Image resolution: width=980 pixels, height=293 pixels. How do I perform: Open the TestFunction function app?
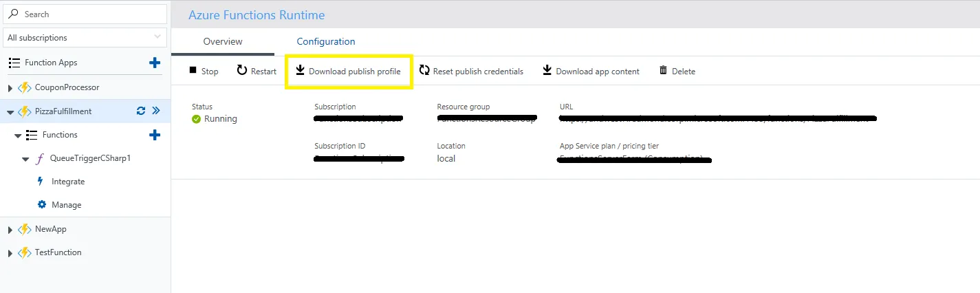pyautogui.click(x=58, y=252)
